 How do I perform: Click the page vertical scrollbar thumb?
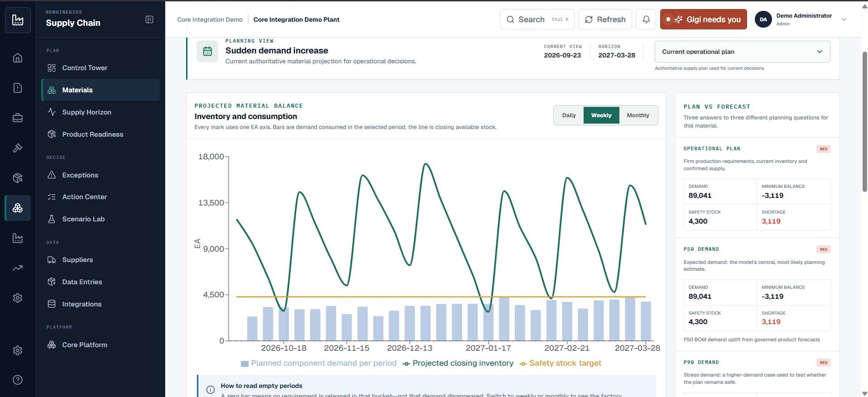pyautogui.click(x=864, y=121)
